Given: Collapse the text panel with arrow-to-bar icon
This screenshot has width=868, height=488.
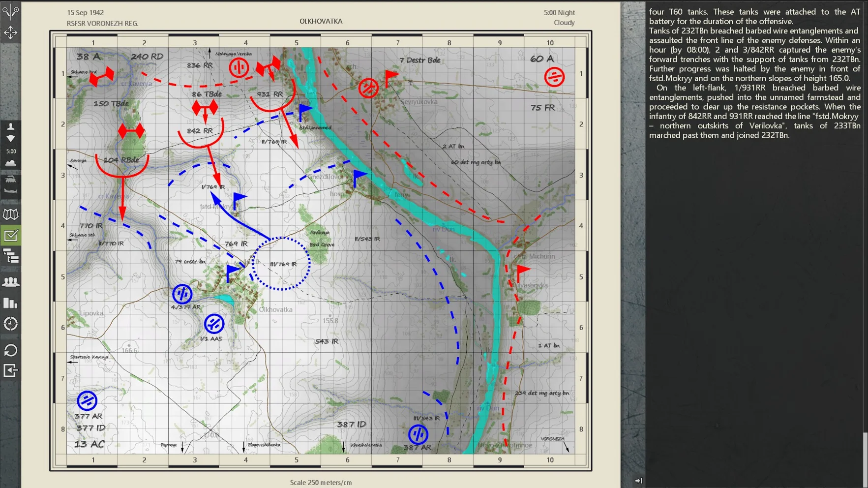Looking at the screenshot, I should [638, 481].
